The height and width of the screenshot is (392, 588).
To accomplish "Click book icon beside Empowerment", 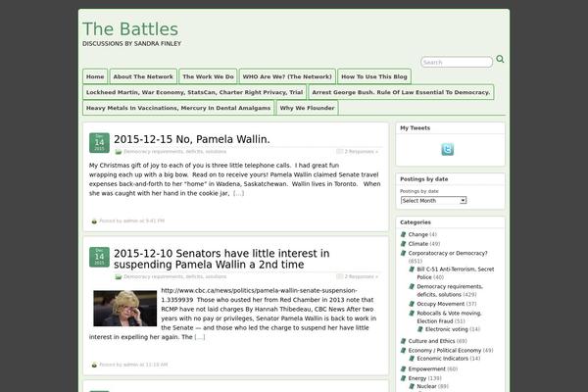I will pyautogui.click(x=404, y=369).
